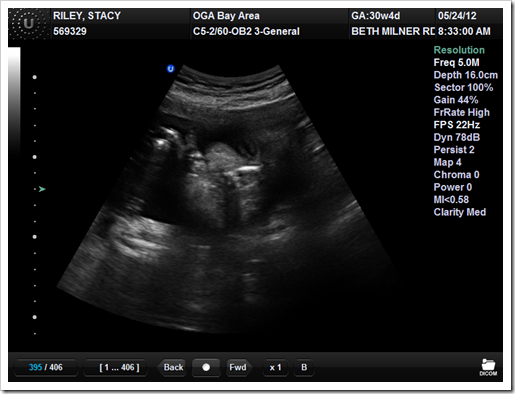Click the B mode button

(x=304, y=367)
